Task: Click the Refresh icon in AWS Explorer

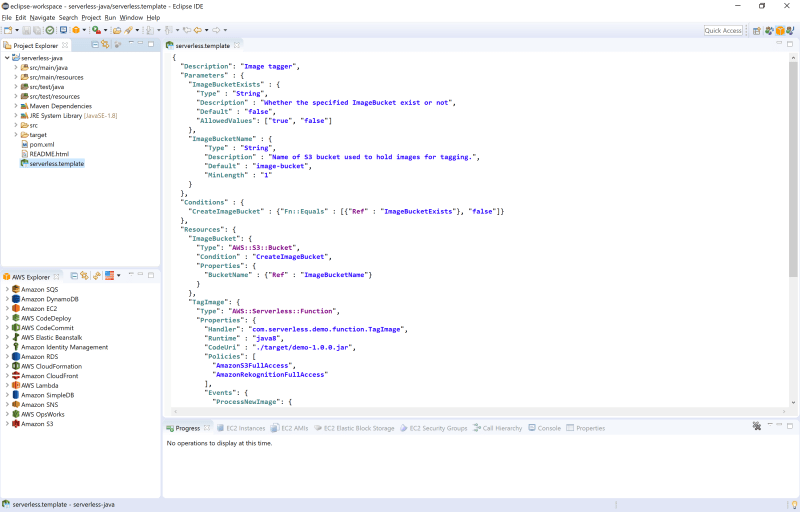Action: [97, 276]
